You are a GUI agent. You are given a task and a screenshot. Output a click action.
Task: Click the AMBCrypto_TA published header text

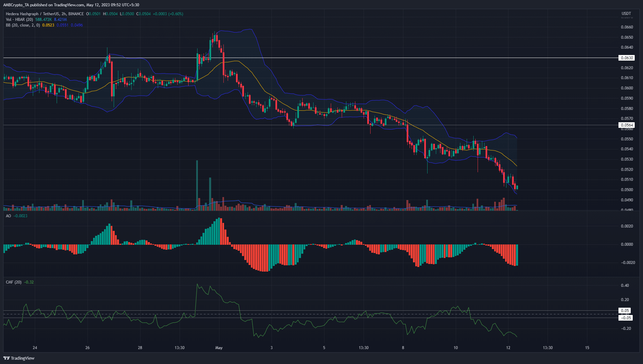[71, 5]
